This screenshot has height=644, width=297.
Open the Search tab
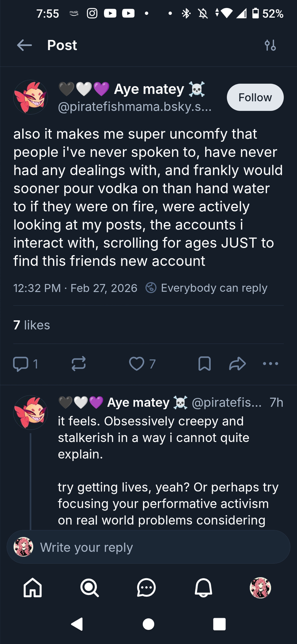(89, 588)
